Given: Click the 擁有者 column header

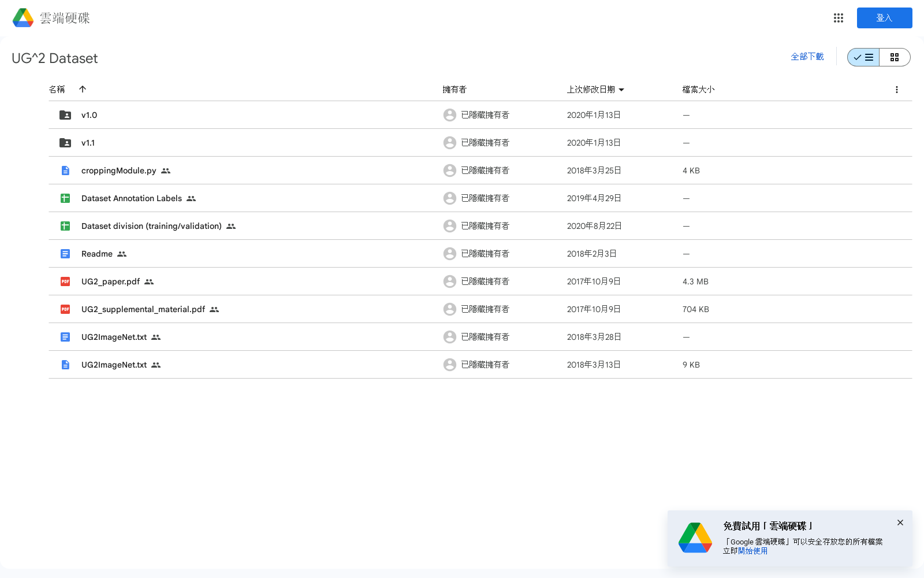Looking at the screenshot, I should [x=454, y=90].
